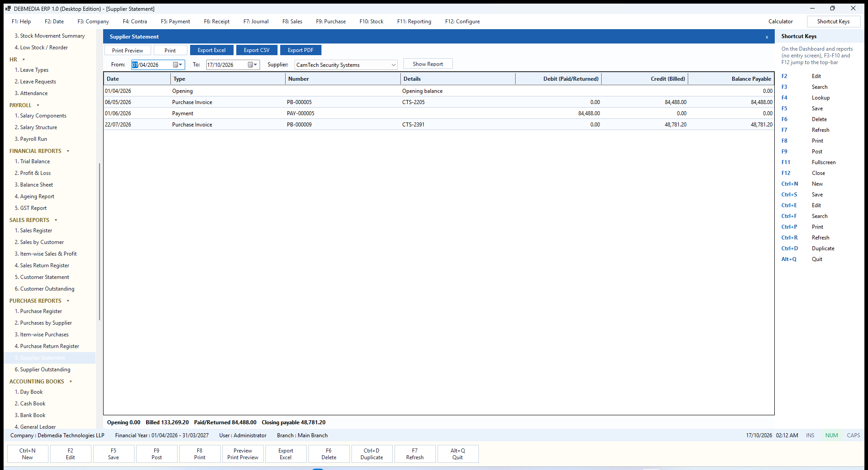Click the Alt+Q Quit bottom button

(x=458, y=454)
